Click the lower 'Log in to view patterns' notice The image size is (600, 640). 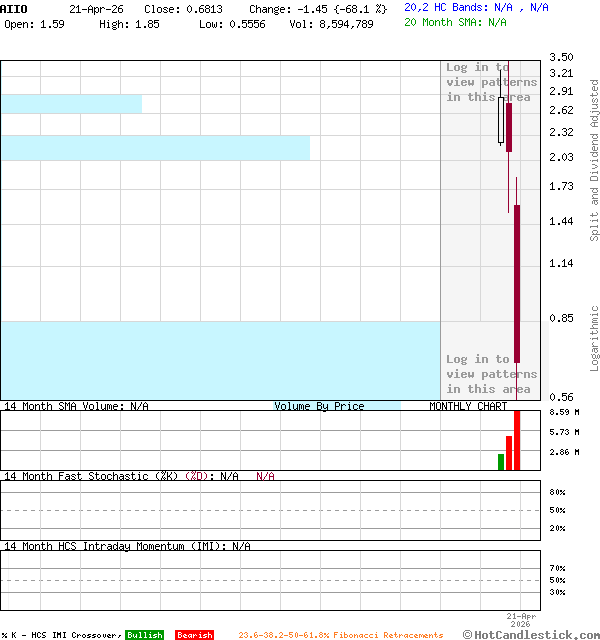(491, 374)
